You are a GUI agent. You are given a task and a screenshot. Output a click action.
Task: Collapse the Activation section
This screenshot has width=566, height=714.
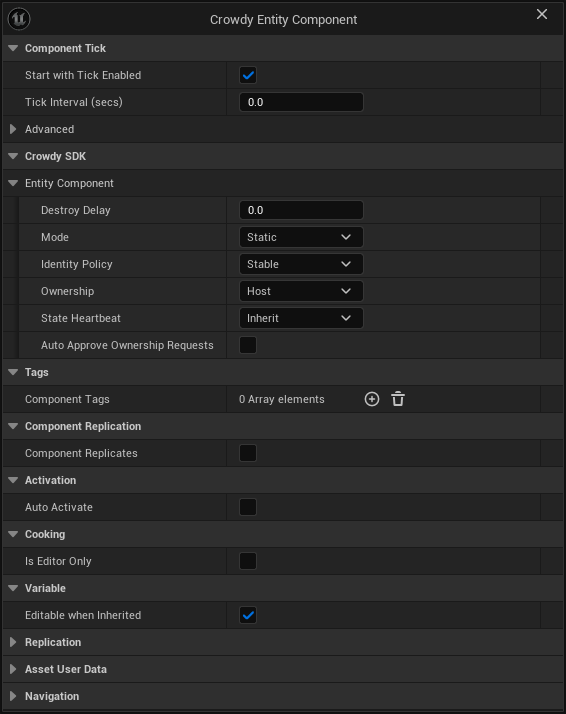click(x=13, y=480)
